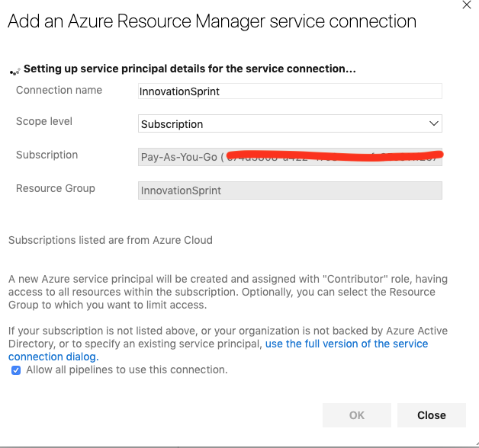
Task: Click the Contributor role description paragraph
Action: tap(221, 293)
